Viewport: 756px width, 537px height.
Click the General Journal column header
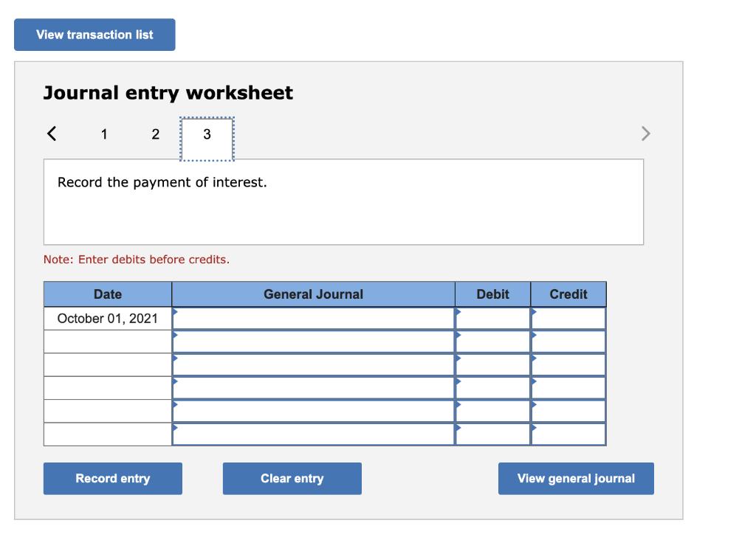(313, 294)
